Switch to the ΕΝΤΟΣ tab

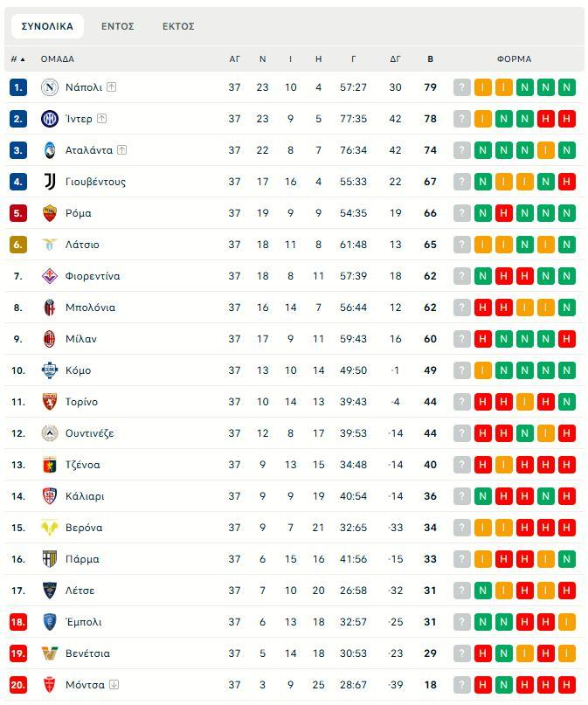(x=118, y=26)
